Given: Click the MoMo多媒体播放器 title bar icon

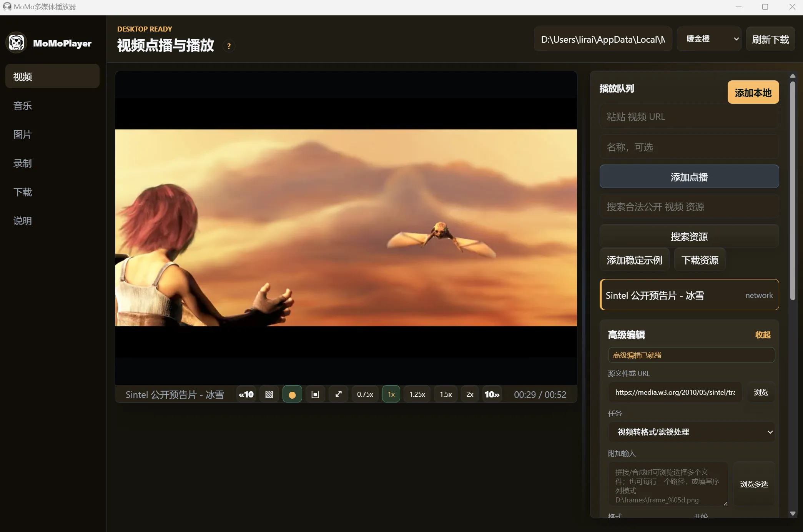Looking at the screenshot, I should coord(7,7).
